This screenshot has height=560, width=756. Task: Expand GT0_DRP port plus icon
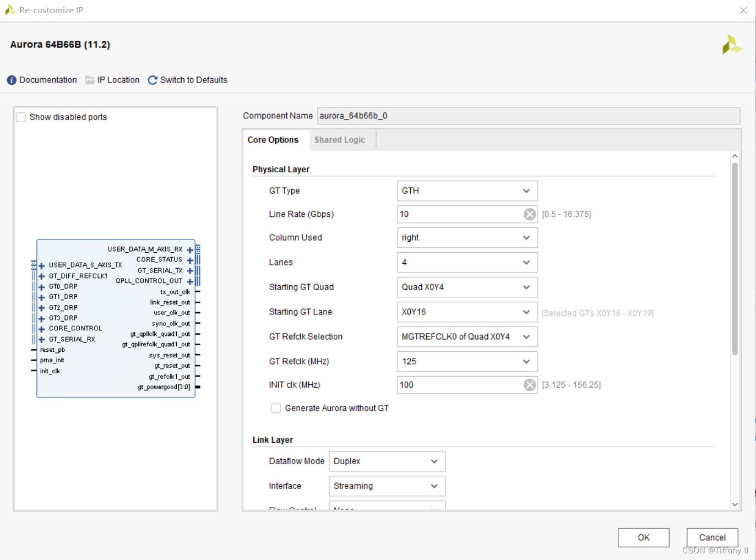pyautogui.click(x=42, y=287)
